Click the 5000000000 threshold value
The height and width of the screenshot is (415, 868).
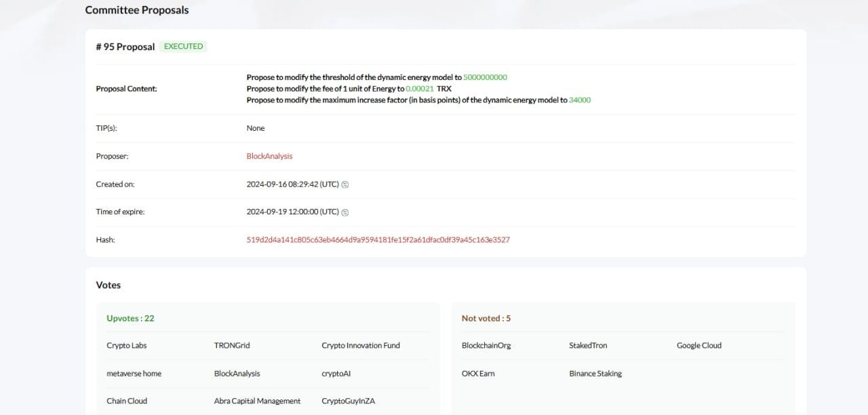(x=486, y=77)
